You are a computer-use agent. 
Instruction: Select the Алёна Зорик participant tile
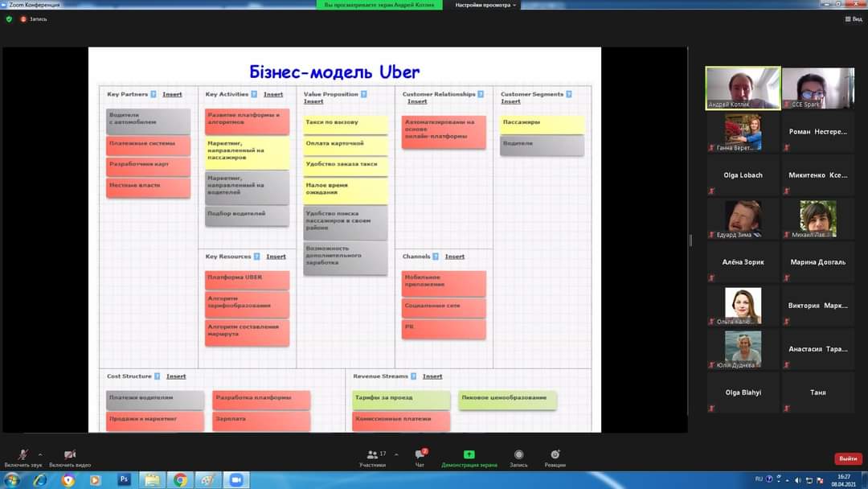(743, 262)
